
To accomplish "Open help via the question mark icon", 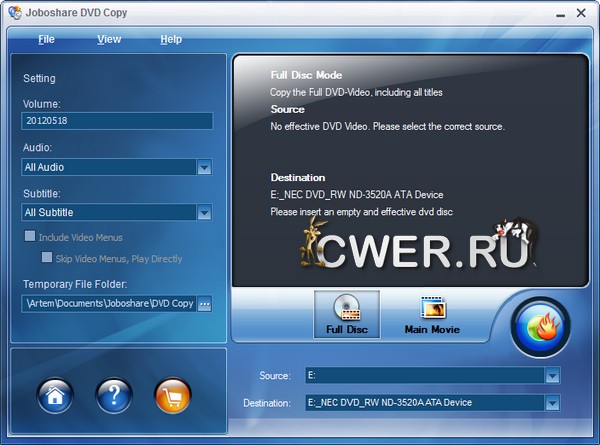I will 114,396.
